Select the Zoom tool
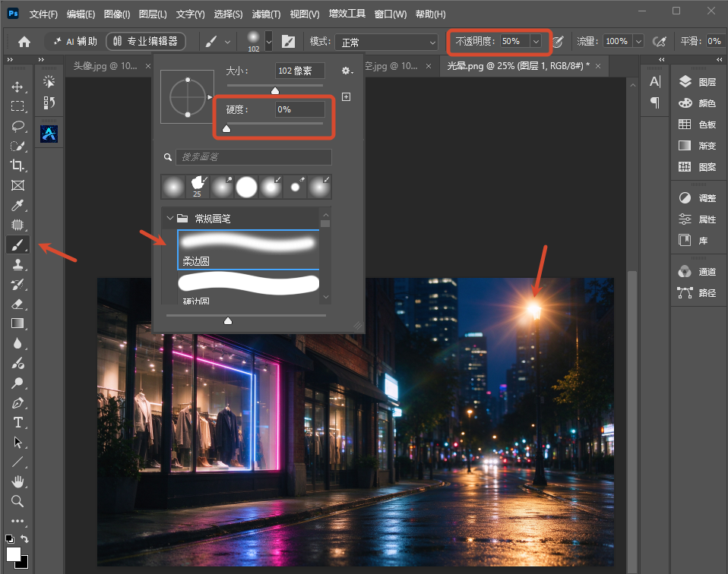 [x=17, y=501]
